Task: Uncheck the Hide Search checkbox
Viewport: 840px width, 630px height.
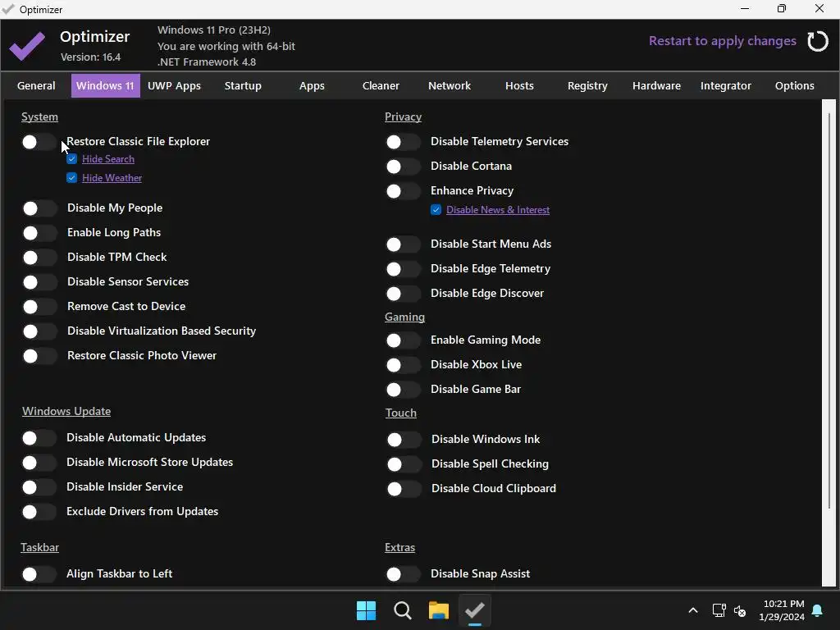Action: (x=72, y=159)
